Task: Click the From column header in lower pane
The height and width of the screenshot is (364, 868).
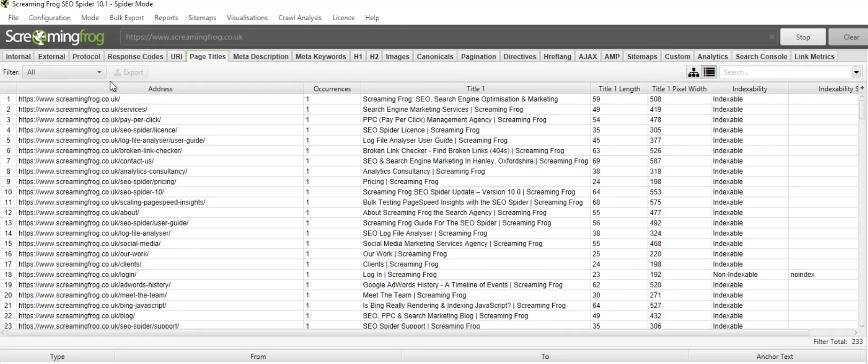Action: pyautogui.click(x=258, y=356)
